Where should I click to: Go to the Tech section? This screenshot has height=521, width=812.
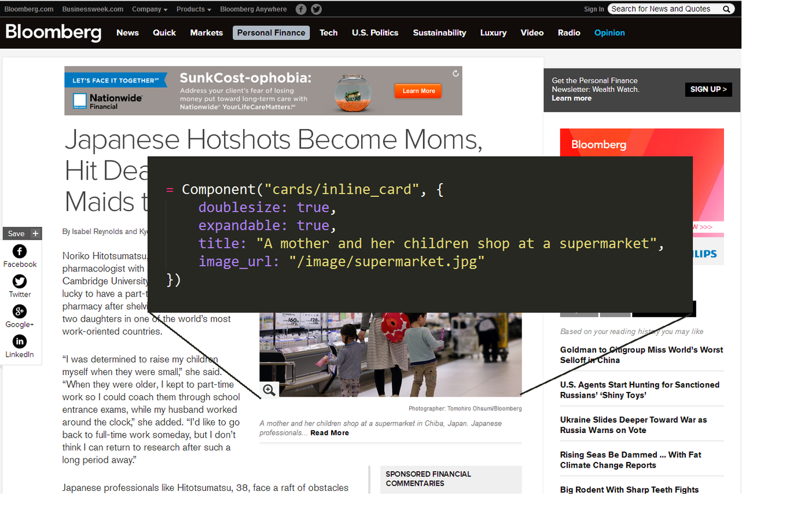coord(329,33)
